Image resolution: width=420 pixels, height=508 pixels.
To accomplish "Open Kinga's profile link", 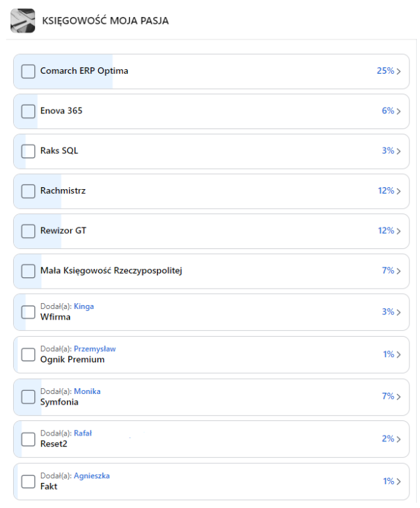I will click(84, 306).
